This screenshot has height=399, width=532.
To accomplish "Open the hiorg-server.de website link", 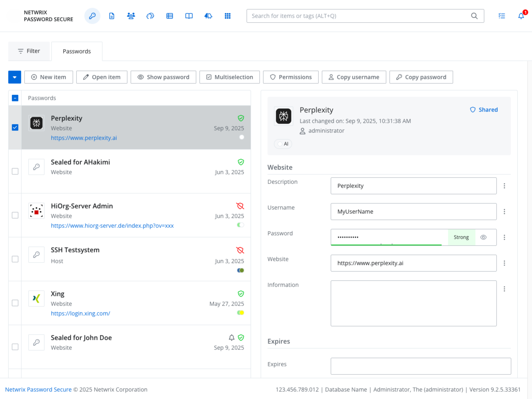I will point(112,226).
